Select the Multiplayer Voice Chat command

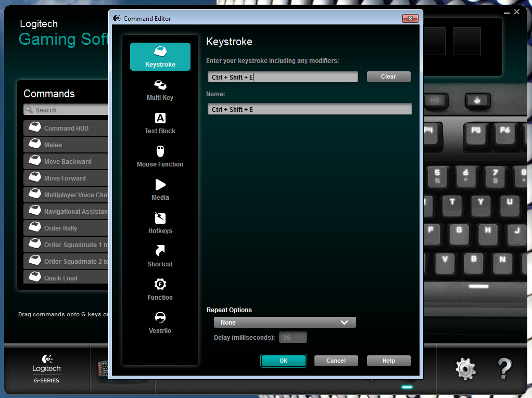coord(66,195)
